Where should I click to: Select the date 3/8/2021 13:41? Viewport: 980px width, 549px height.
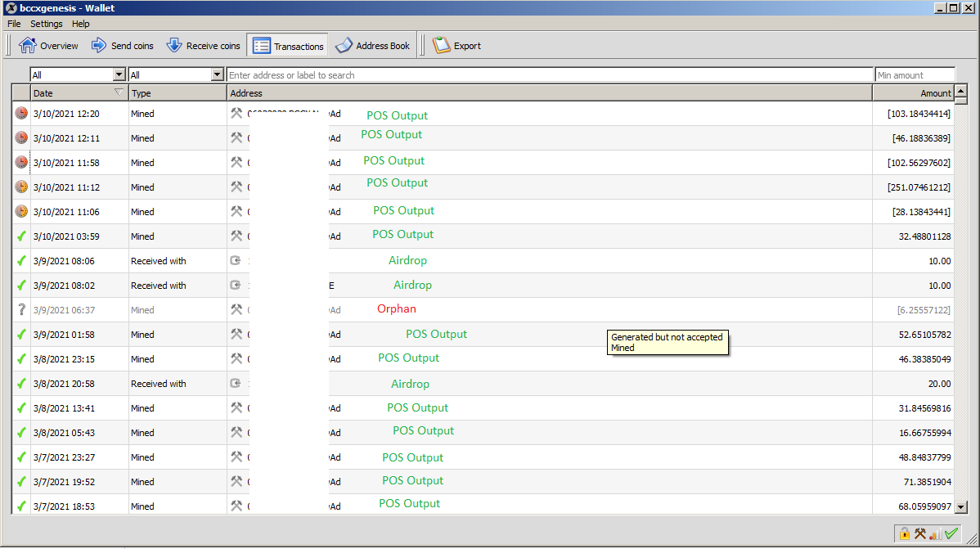[x=64, y=408]
